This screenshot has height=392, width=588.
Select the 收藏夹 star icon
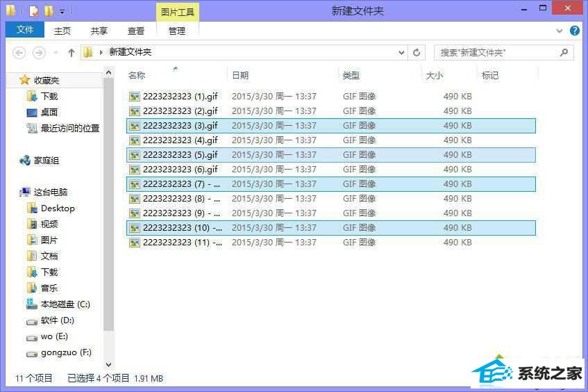[25, 80]
